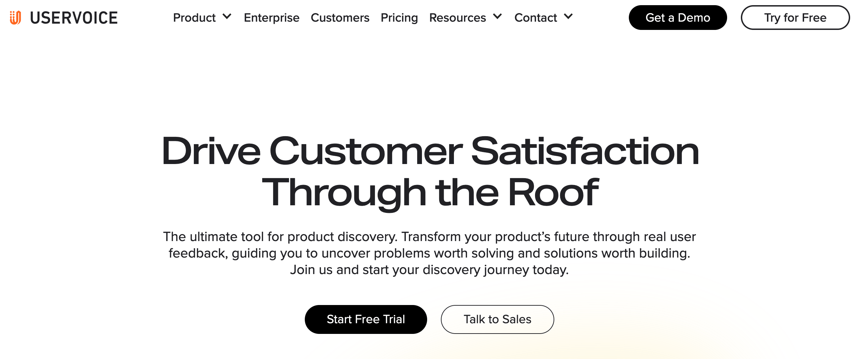Screen dimensions: 868x359
Task: Click the Resources menu label
Action: [457, 18]
